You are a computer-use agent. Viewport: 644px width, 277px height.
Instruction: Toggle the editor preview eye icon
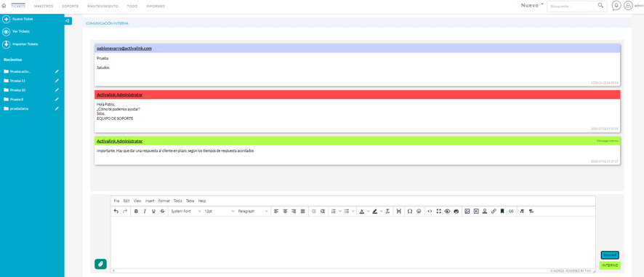(448, 212)
